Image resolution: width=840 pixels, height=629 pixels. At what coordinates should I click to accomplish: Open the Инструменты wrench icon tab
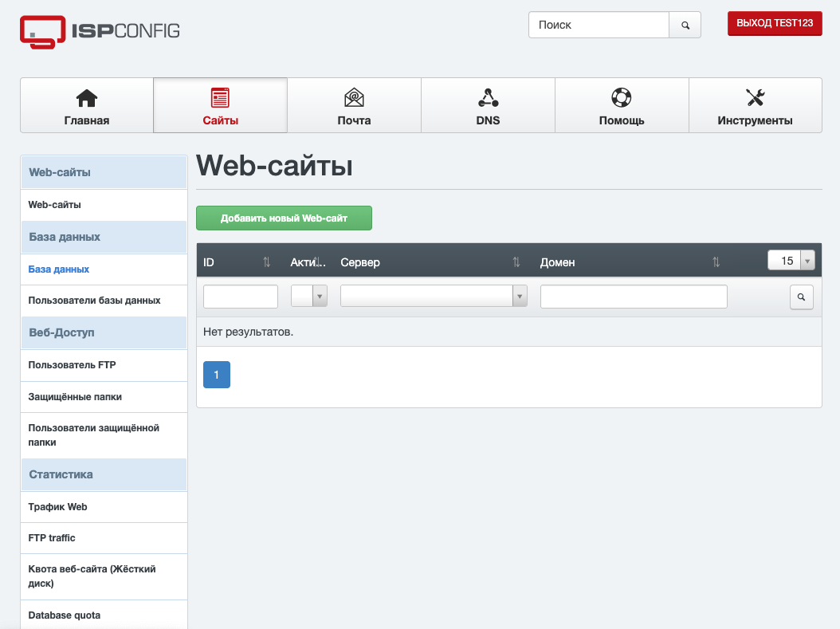click(x=755, y=105)
